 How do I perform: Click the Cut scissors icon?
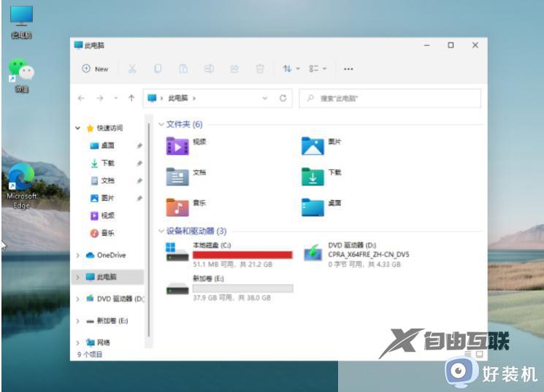132,69
